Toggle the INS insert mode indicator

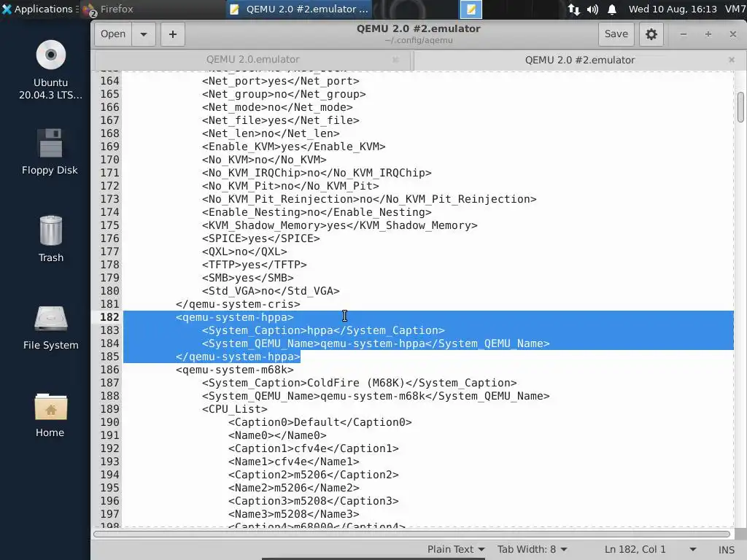(726, 550)
